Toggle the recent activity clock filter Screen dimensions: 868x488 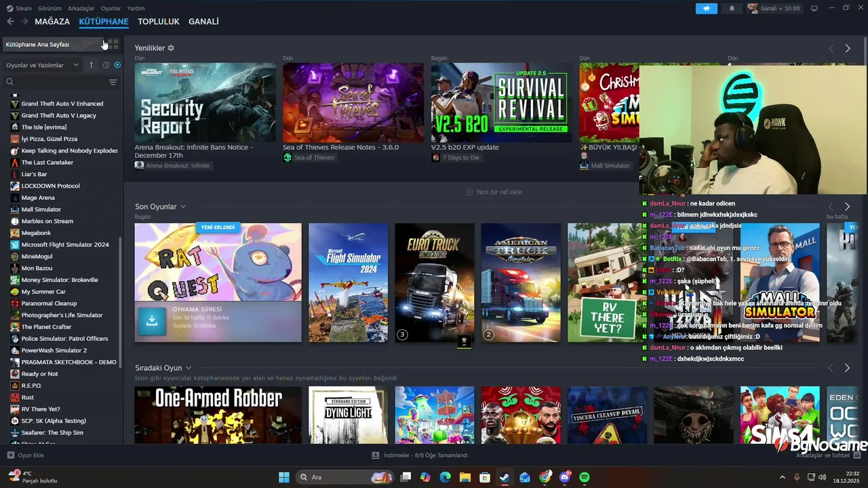coord(106,65)
